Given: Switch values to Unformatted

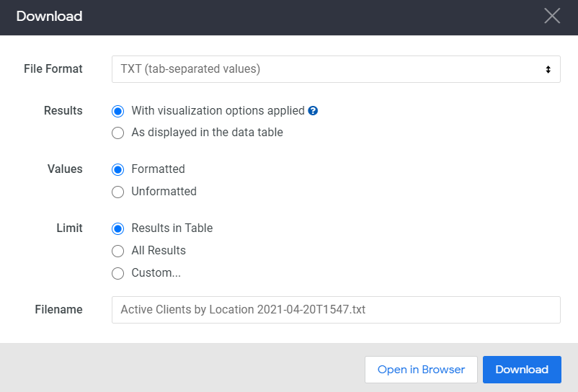Looking at the screenshot, I should click(118, 192).
